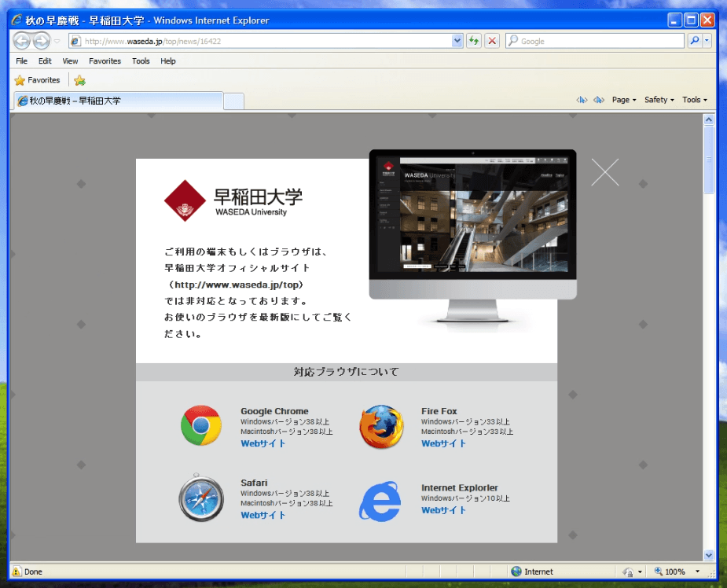Open the Safety command bar dropdown
This screenshot has width=727, height=588.
[x=659, y=100]
